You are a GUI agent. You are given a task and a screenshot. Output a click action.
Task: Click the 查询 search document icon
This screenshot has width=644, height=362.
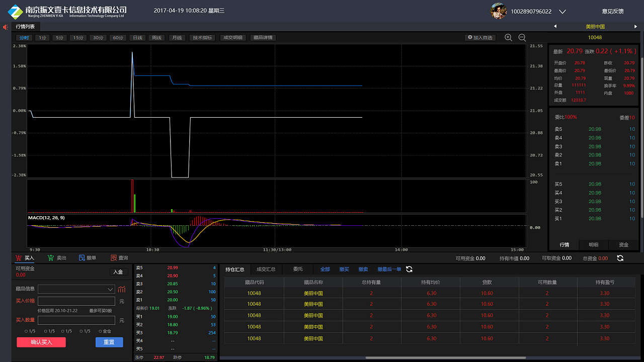[x=113, y=258]
